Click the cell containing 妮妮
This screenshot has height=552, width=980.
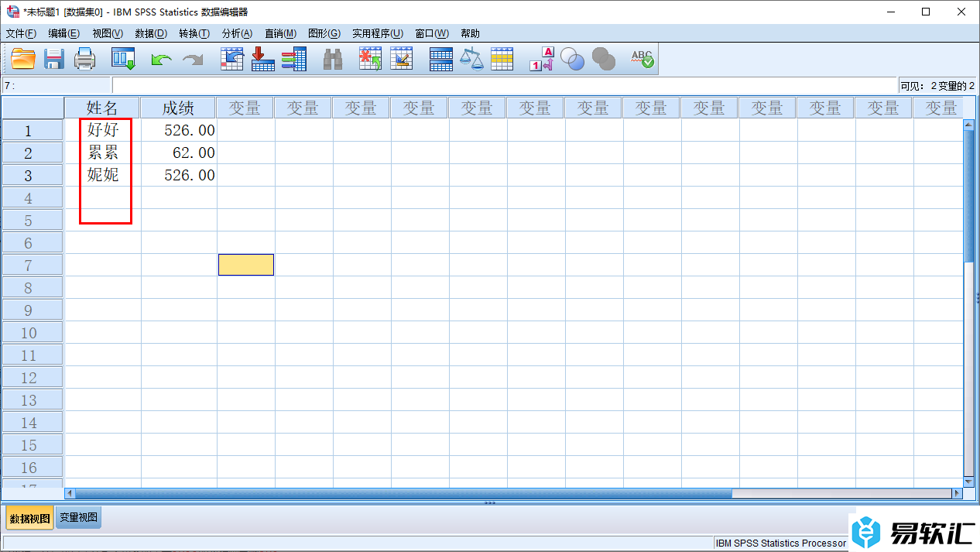tap(103, 175)
